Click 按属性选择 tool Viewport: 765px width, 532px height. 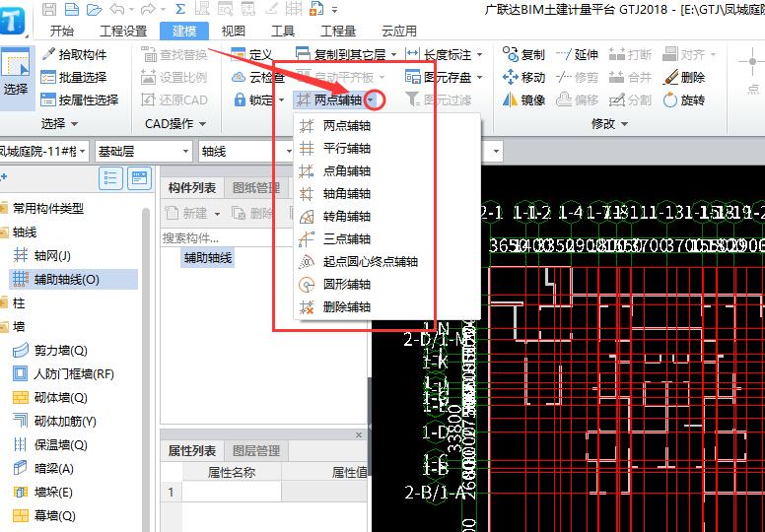point(80,100)
